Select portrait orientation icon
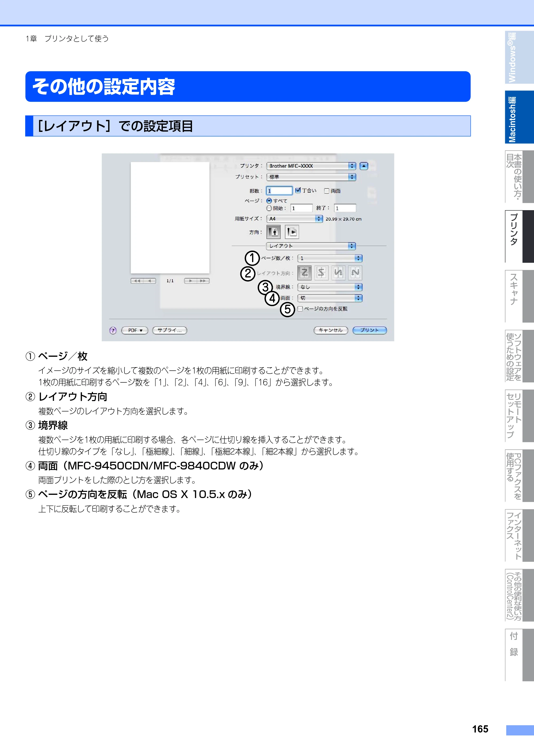 [274, 232]
